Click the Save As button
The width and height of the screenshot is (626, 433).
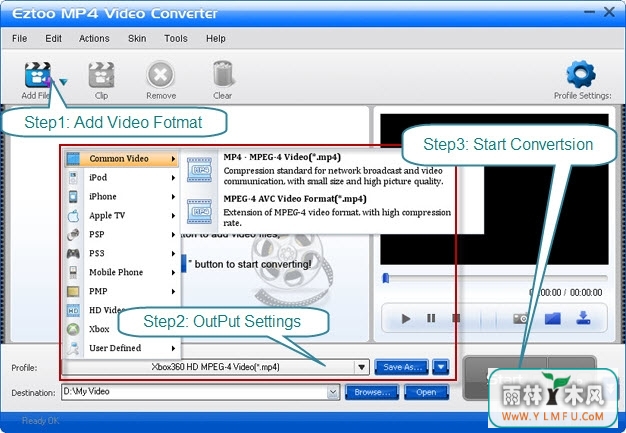pyautogui.click(x=402, y=367)
